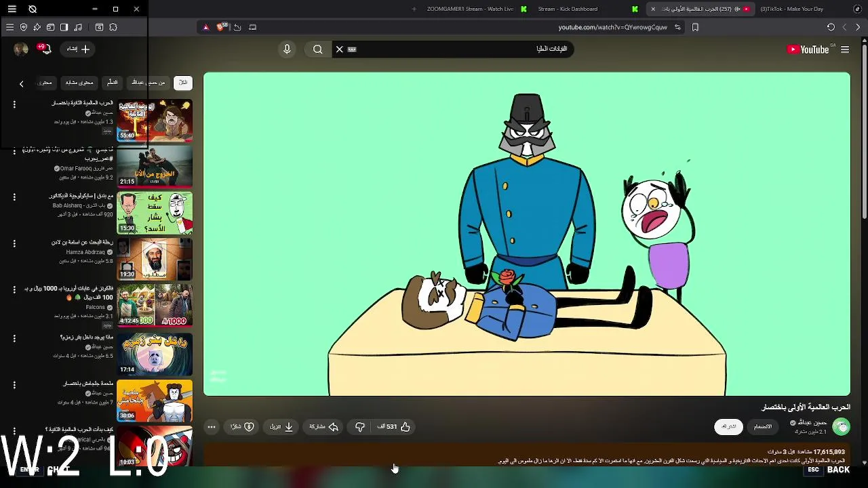The image size is (868, 488).
Task: Open options menu for the 17:14 video
Action: point(14,338)
